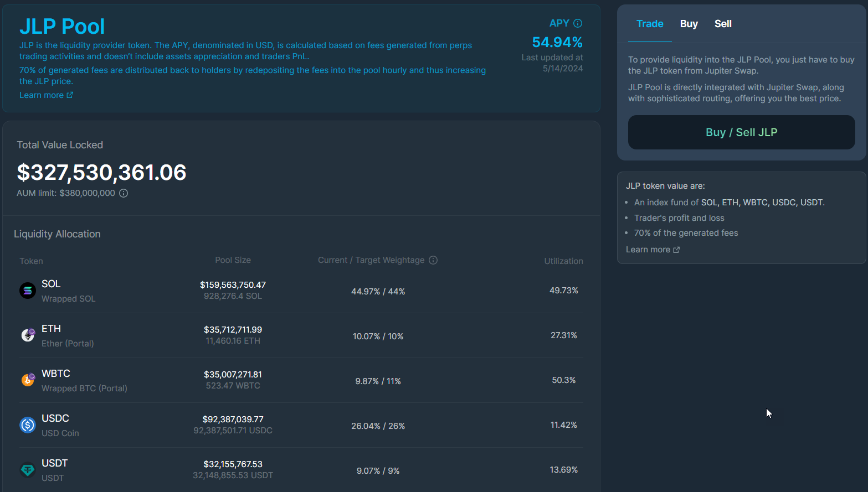Open the Sell tab

click(x=723, y=24)
